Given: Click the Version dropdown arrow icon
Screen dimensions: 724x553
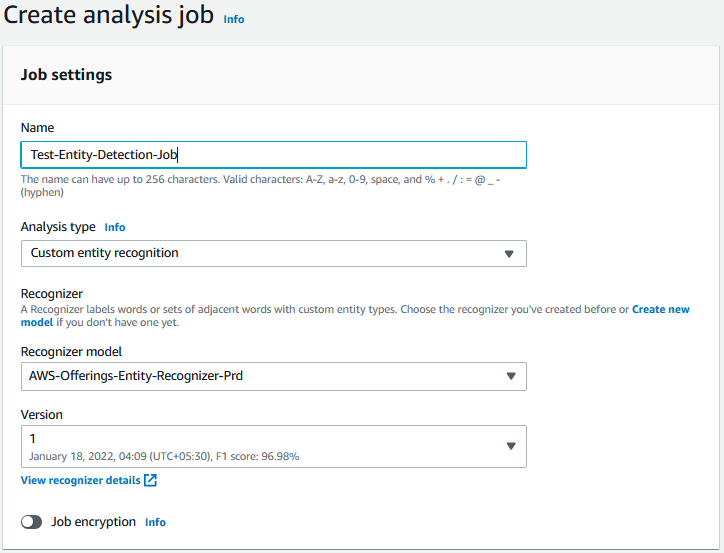Looking at the screenshot, I should point(510,447).
